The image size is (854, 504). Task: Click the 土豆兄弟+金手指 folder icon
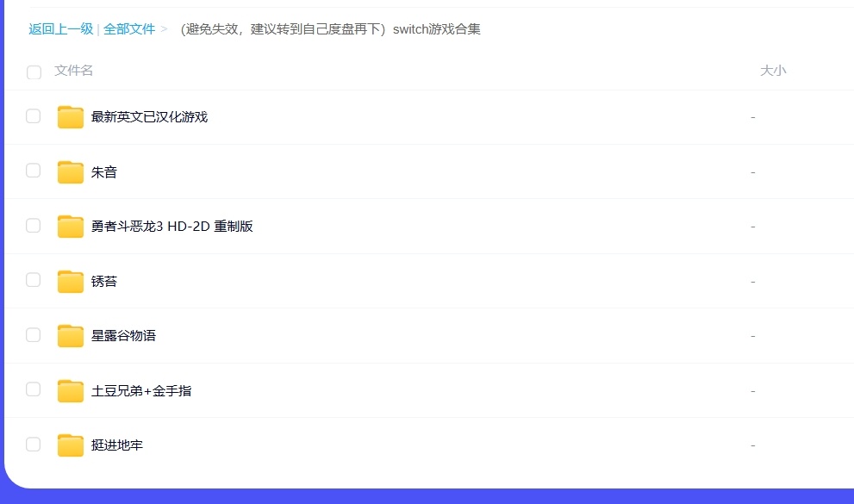pos(71,391)
